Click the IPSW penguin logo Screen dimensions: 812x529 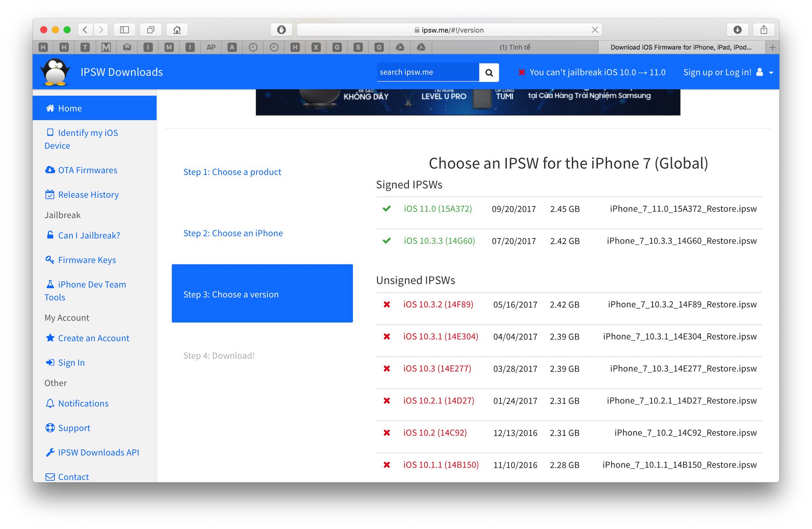(56, 72)
